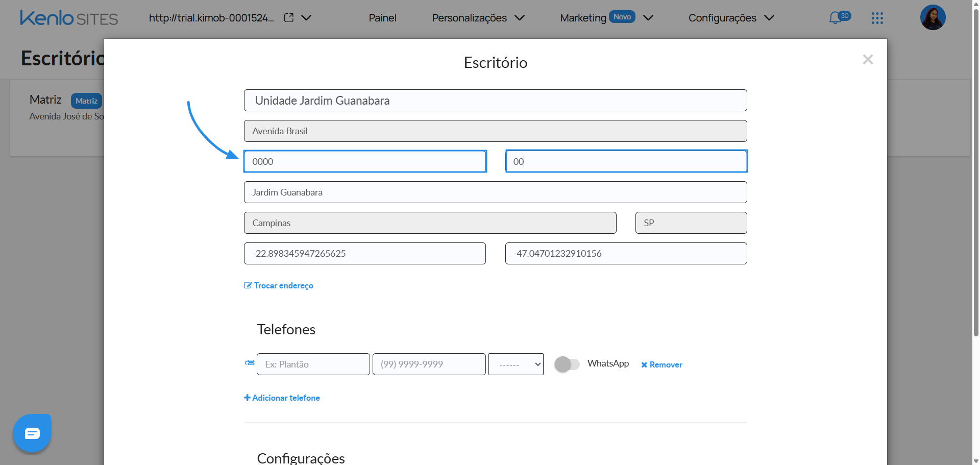
Task: Open the Marketing menu
Action: (583, 18)
